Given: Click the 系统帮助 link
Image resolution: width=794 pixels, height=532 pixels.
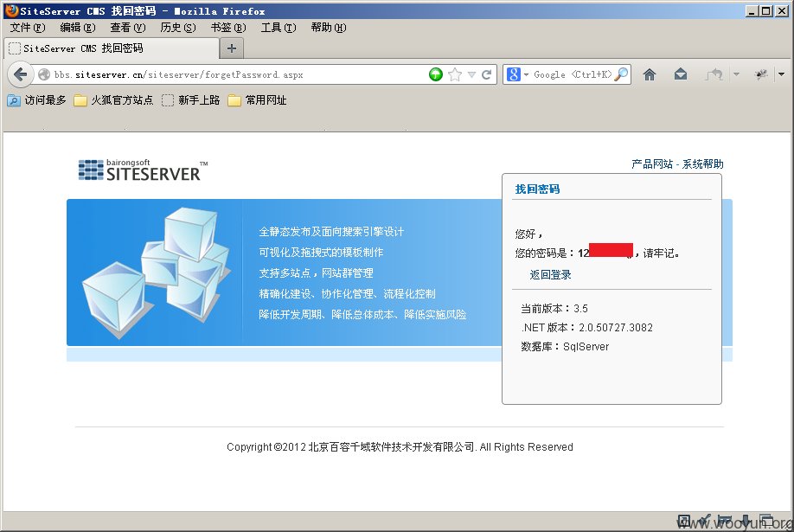Looking at the screenshot, I should [703, 163].
